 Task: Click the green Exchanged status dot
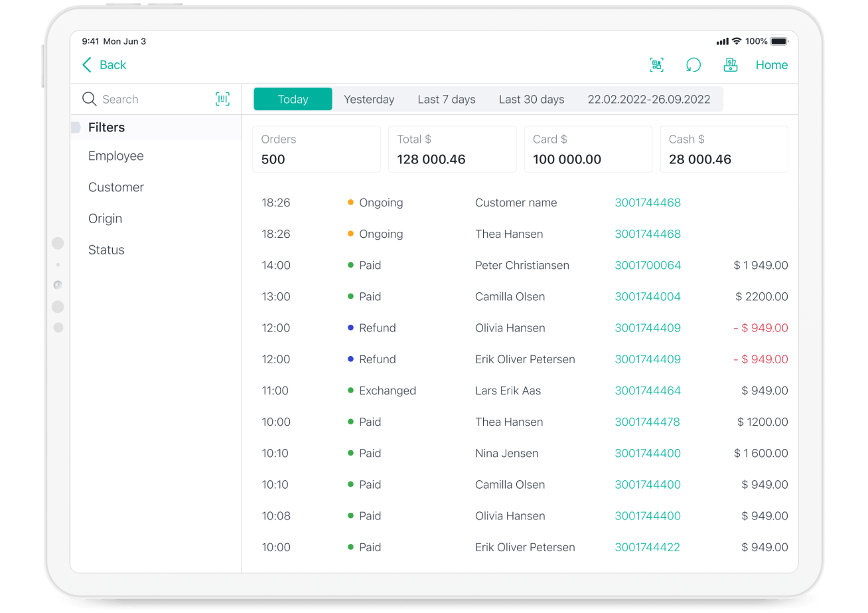click(x=351, y=391)
